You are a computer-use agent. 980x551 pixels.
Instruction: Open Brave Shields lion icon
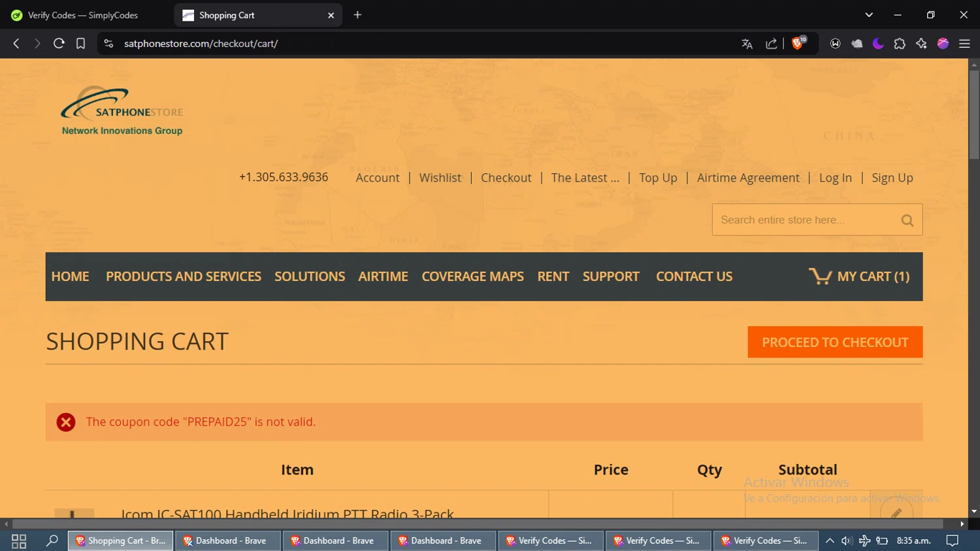pos(798,43)
